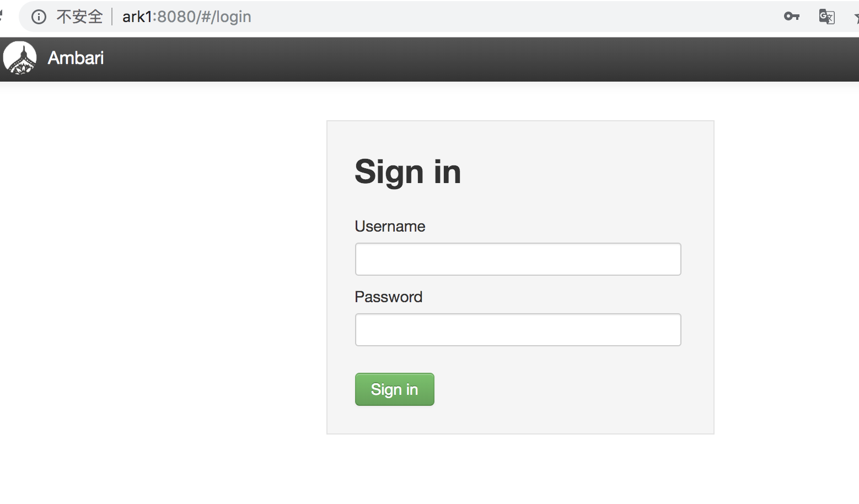This screenshot has height=504, width=859.
Task: Open the saved passwords key icon
Action: pyautogui.click(x=791, y=17)
